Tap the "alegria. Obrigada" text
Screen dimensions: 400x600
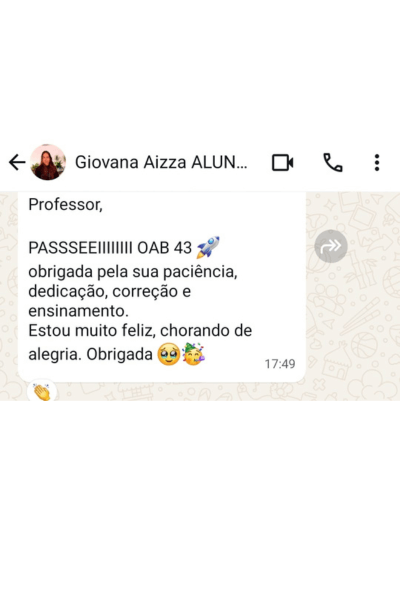click(90, 355)
